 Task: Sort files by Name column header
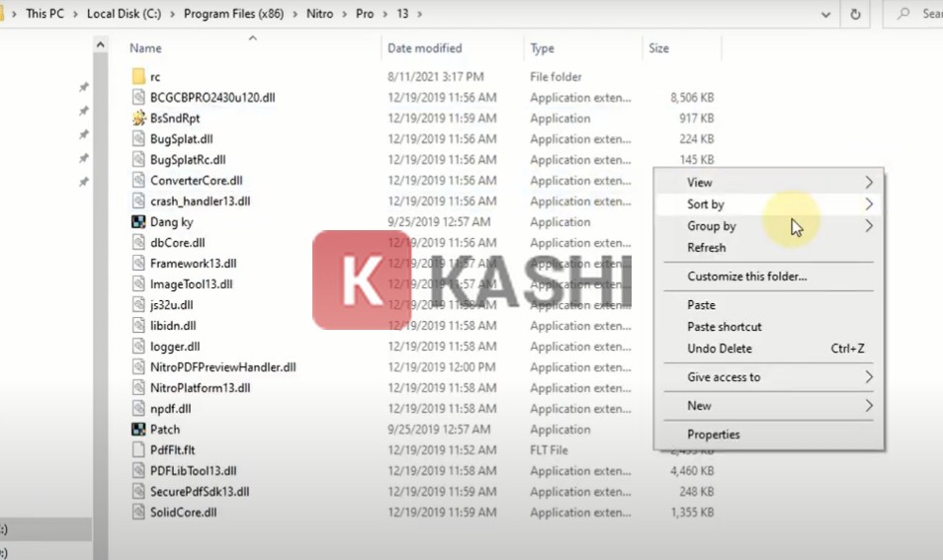(x=145, y=48)
